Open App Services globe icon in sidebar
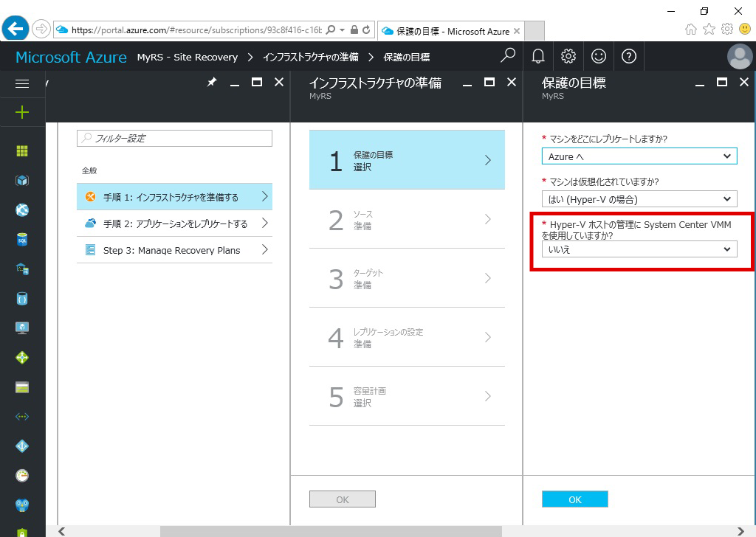756x537 pixels. 22,210
